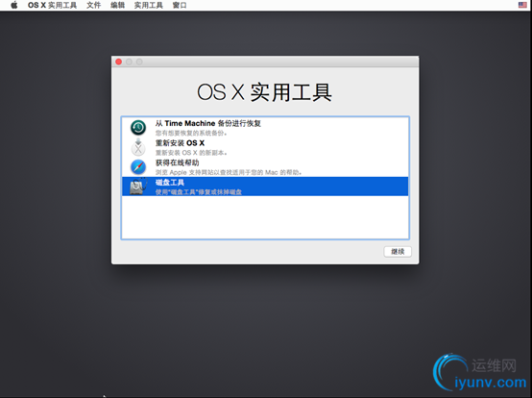Click description 重新安装 OS X 的新副本
Image resolution: width=532 pixels, height=398 pixels.
pos(191,153)
